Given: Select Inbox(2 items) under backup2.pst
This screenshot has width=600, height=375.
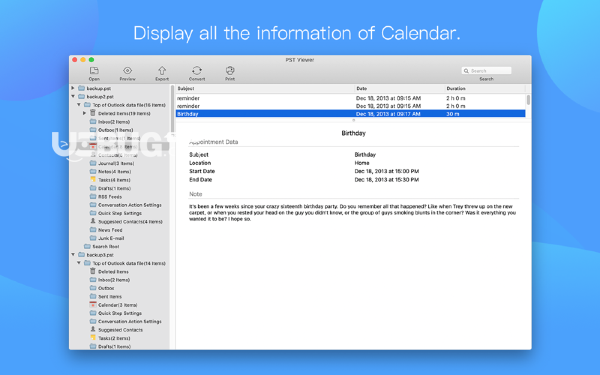Looking at the screenshot, I should tap(114, 122).
